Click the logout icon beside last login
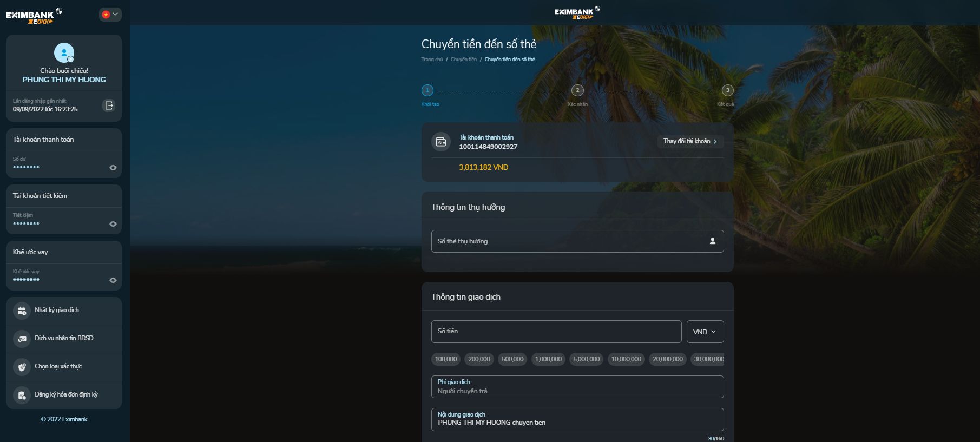Image resolution: width=980 pixels, height=442 pixels. [x=109, y=105]
